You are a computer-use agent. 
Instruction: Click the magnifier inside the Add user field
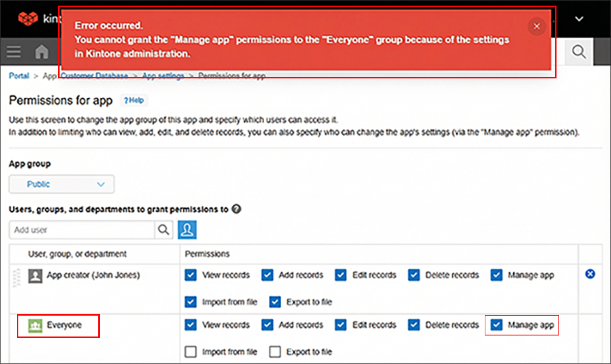click(163, 230)
